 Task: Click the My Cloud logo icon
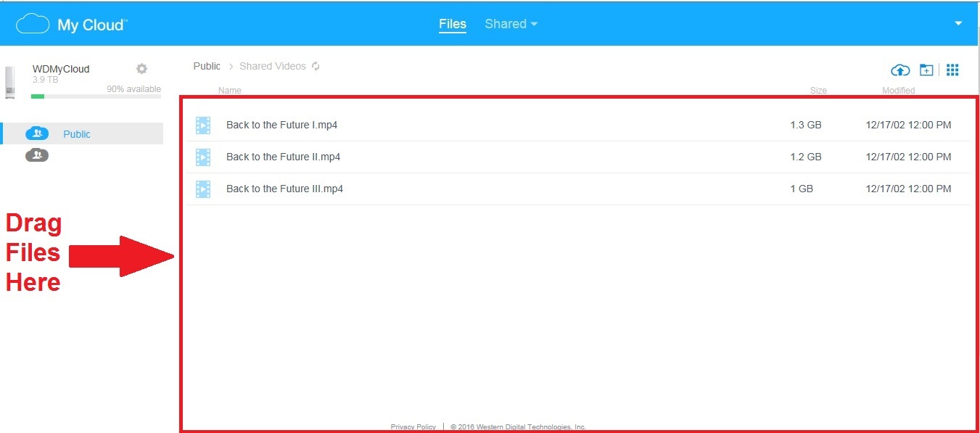coord(33,25)
